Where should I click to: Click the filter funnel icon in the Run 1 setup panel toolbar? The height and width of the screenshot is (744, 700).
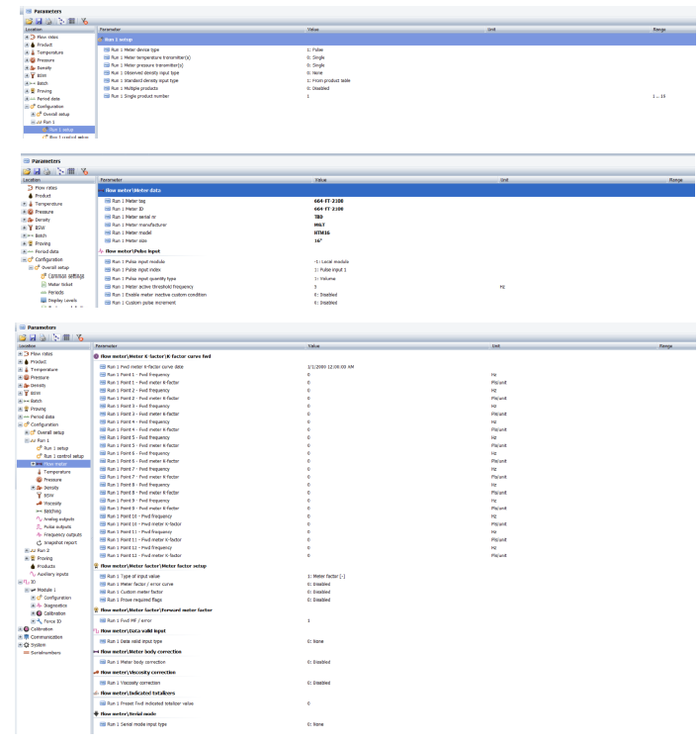click(x=84, y=21)
